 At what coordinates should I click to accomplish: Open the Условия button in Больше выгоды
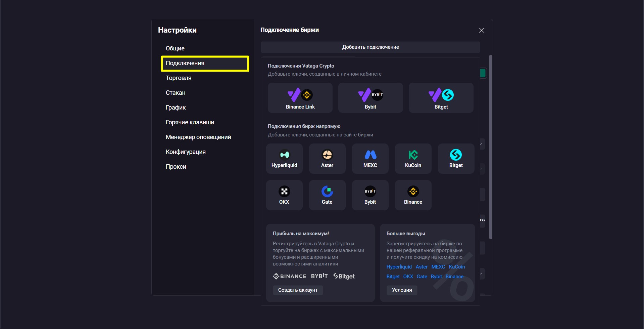(x=402, y=290)
